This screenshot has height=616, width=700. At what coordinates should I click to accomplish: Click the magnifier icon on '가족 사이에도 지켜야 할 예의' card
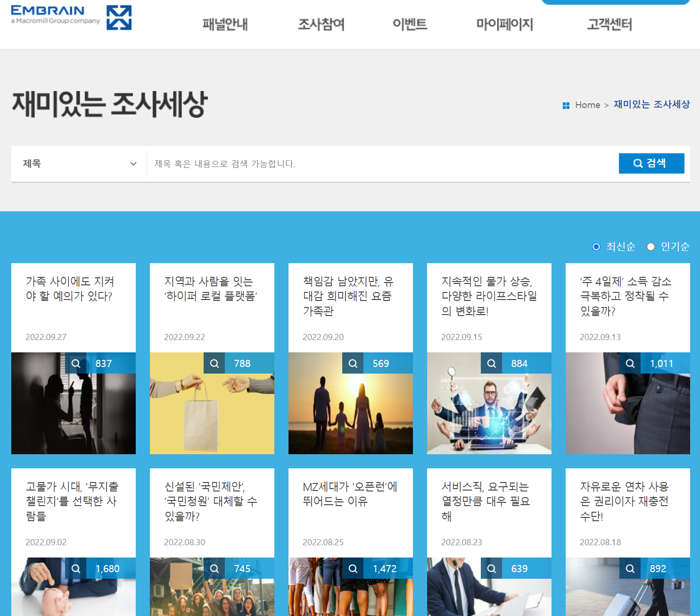pos(76,363)
